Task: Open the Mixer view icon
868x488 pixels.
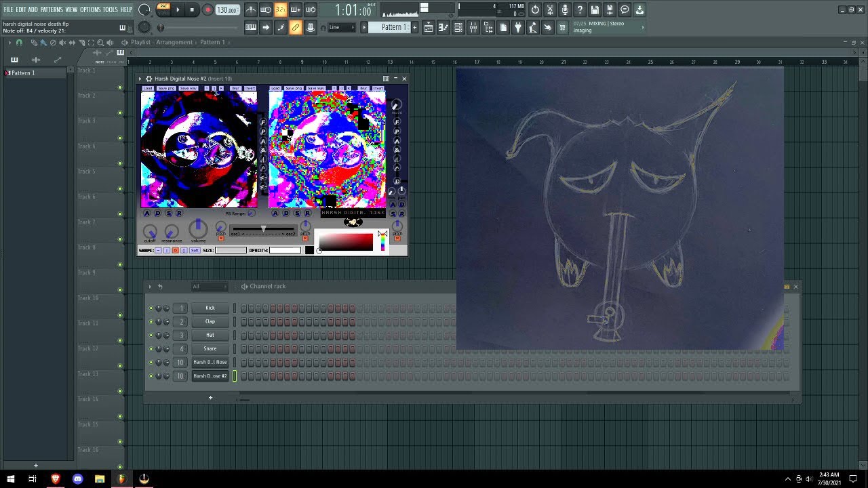Action: [473, 28]
